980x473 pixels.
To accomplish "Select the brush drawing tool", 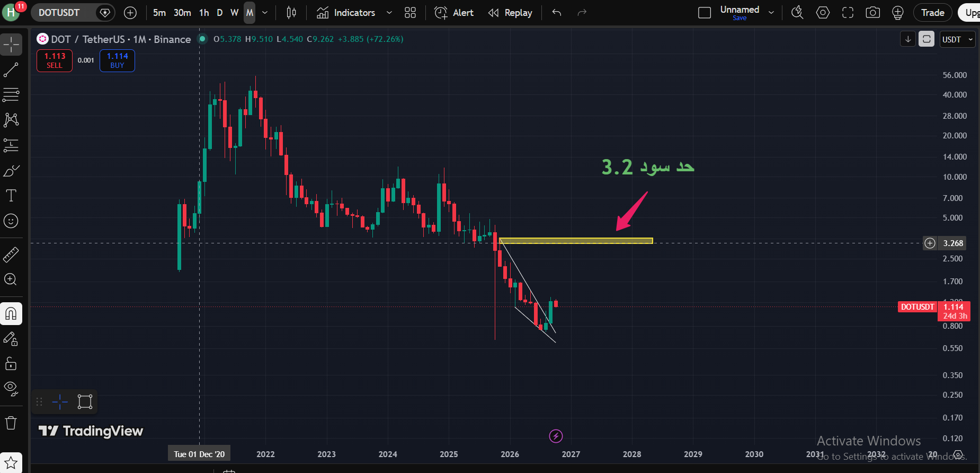I will pos(11,170).
